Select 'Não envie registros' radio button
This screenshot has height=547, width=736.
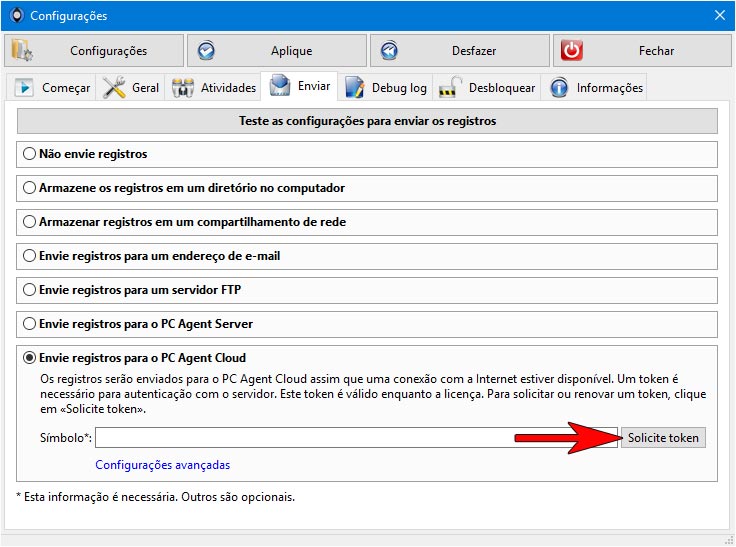tap(29, 154)
